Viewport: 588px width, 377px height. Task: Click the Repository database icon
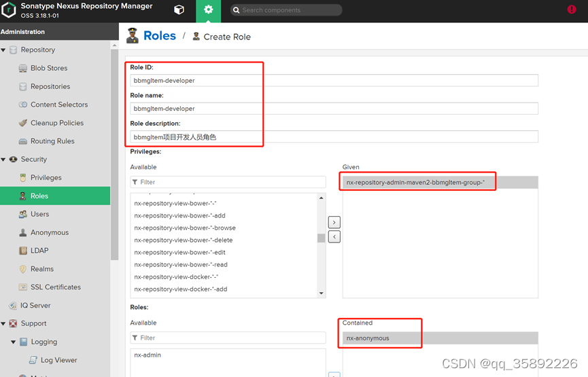(x=14, y=50)
